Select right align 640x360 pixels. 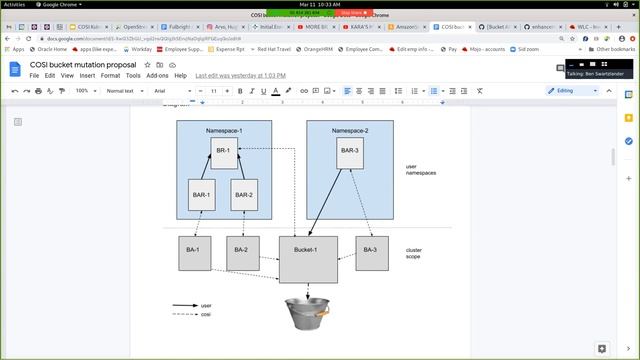coord(371,91)
